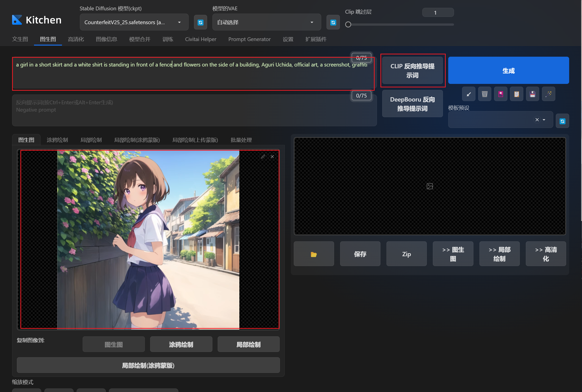Click the Clip 跳过层 number field
Screen dimensions: 582x392
pos(438,13)
